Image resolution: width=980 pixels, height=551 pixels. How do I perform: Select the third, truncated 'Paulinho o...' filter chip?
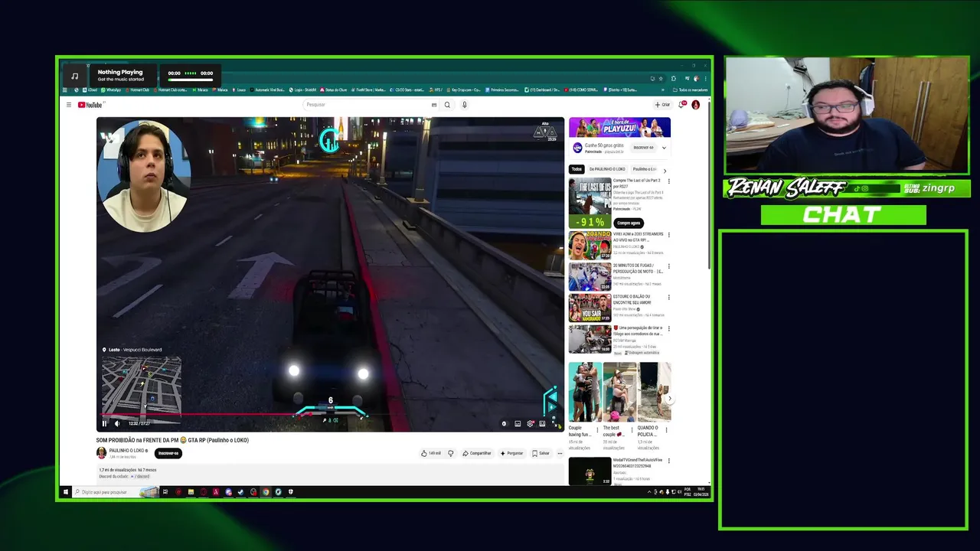(x=644, y=169)
